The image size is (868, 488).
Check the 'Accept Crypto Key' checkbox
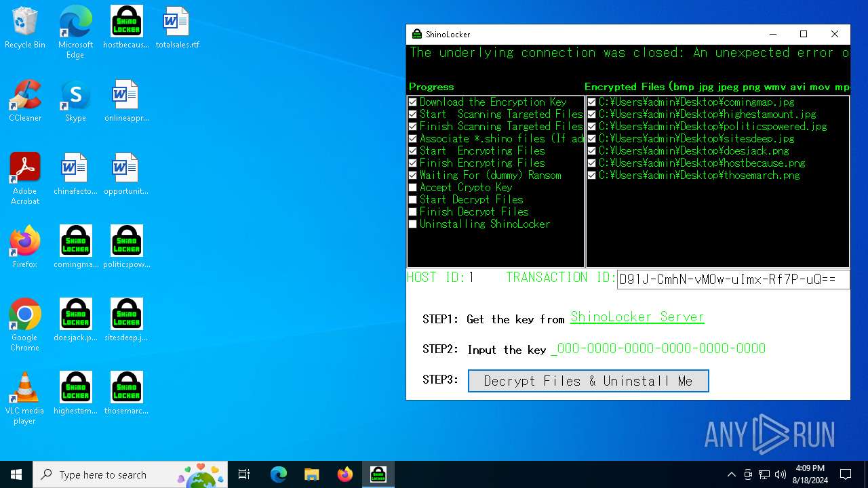coord(412,188)
